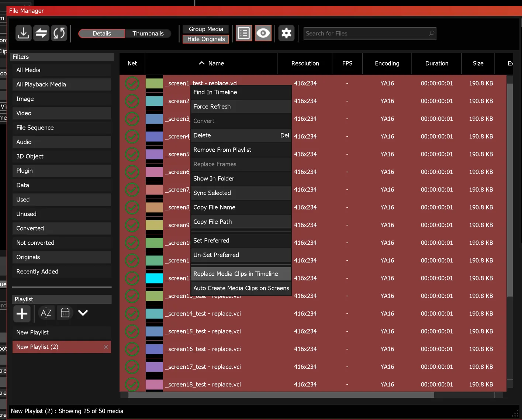Toggle Hide Originals option
The image size is (522, 420).
(206, 39)
